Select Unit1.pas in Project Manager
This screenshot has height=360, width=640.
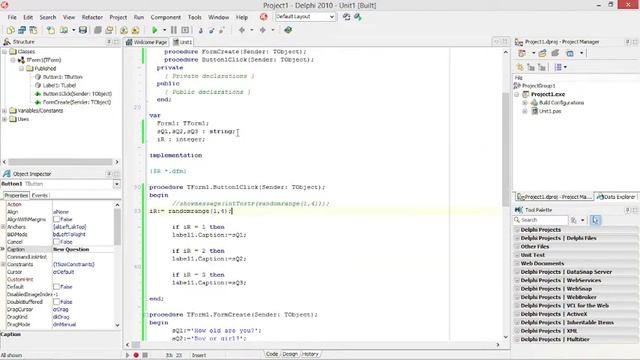pyautogui.click(x=550, y=111)
